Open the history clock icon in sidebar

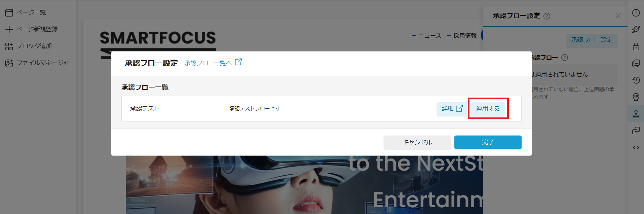click(636, 80)
